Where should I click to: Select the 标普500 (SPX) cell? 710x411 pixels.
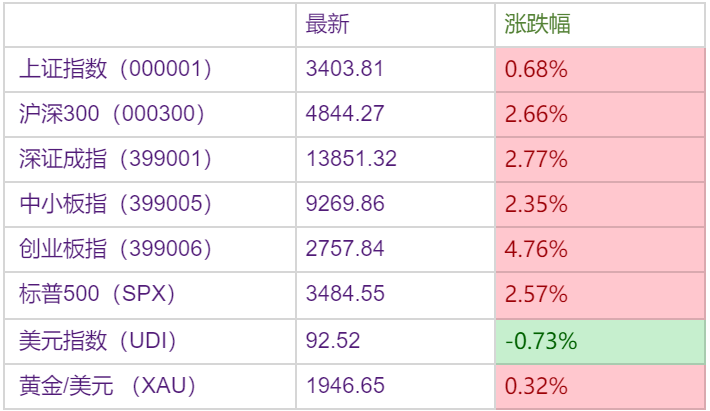pos(97,294)
